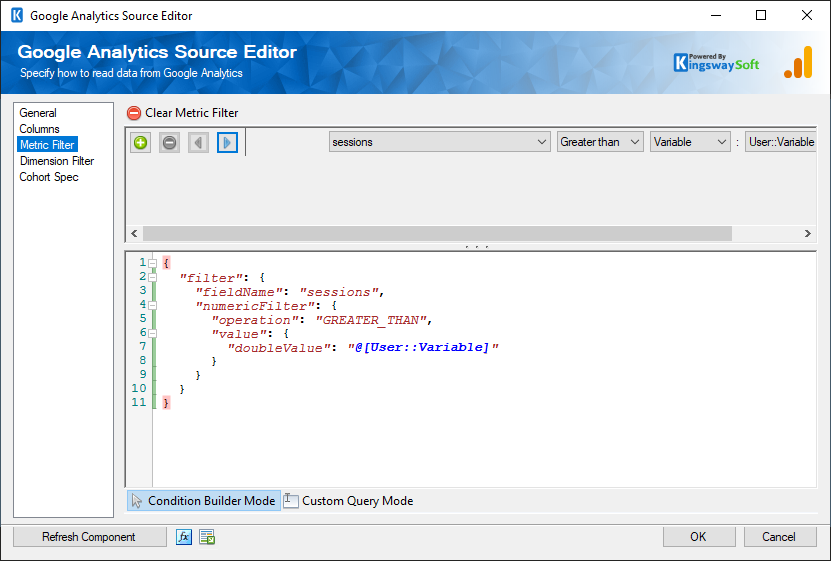
Task: Click the horizontal scrollbar left arrow
Action: tap(134, 234)
